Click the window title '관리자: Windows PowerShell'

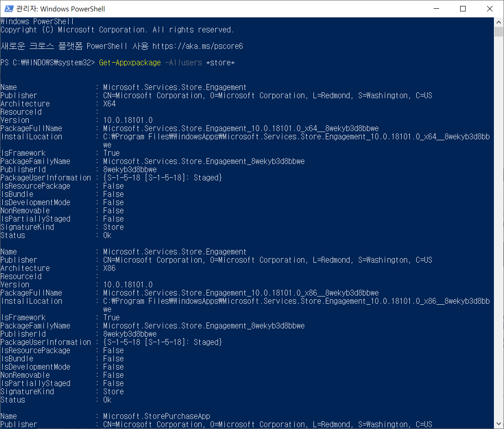point(60,9)
